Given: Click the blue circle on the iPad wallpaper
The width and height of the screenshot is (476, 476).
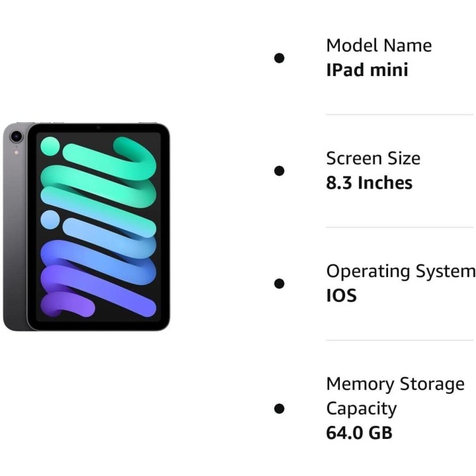Looking at the screenshot, I should pos(50,219).
